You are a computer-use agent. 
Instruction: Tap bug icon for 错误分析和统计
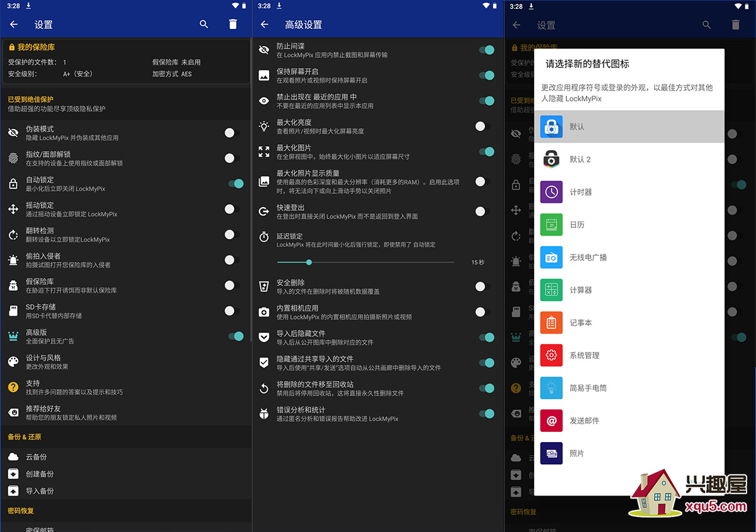[264, 414]
